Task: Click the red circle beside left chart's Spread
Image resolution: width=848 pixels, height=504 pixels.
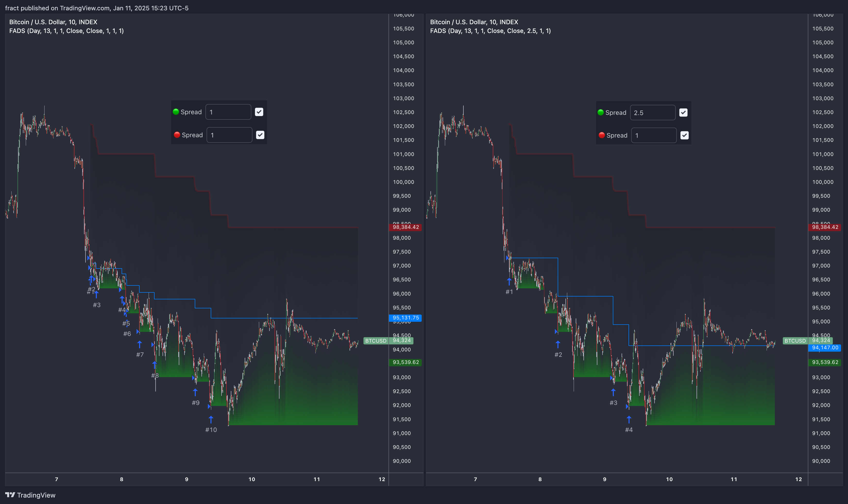Action: pos(177,135)
